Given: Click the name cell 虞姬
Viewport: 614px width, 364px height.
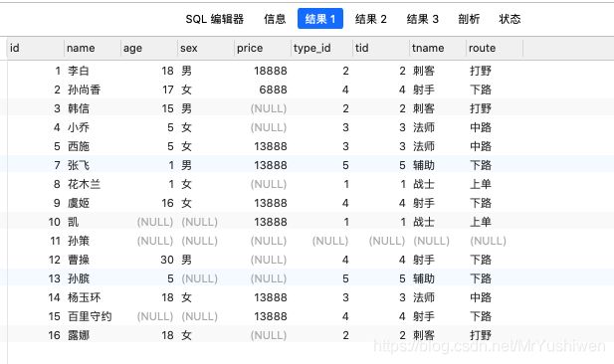Looking at the screenshot, I should pyautogui.click(x=79, y=203).
